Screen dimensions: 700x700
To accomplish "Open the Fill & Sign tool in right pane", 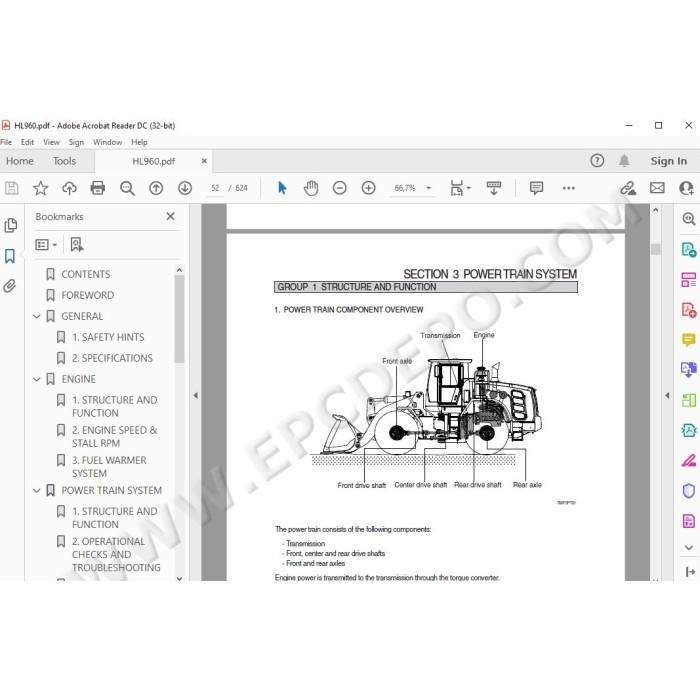I will (688, 460).
